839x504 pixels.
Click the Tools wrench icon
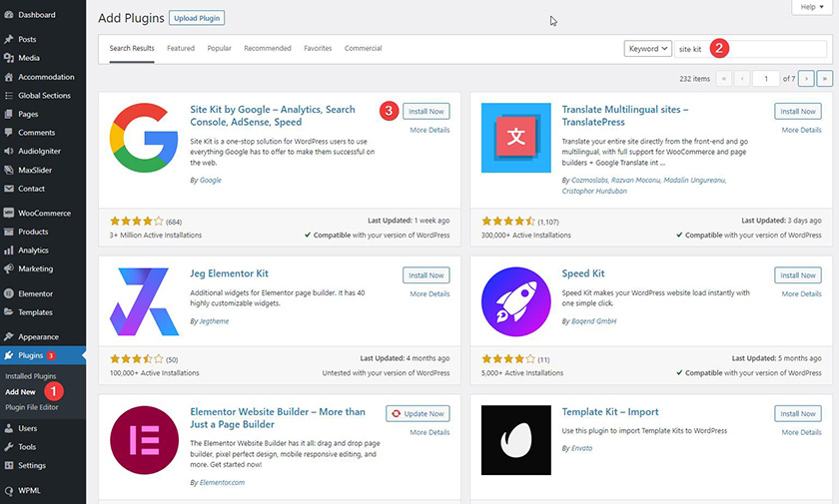9,447
